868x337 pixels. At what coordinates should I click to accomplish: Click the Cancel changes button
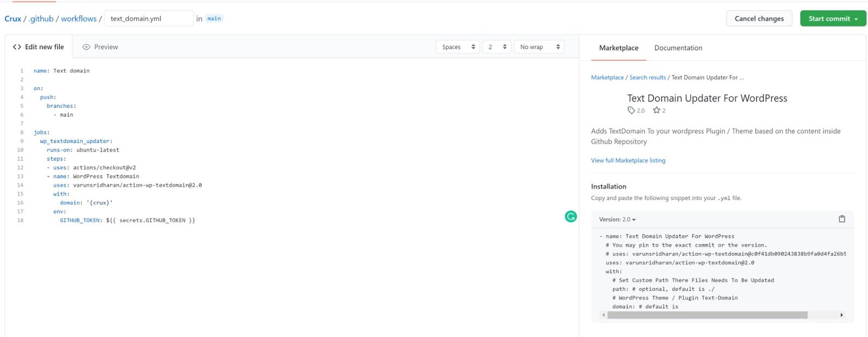click(x=759, y=18)
